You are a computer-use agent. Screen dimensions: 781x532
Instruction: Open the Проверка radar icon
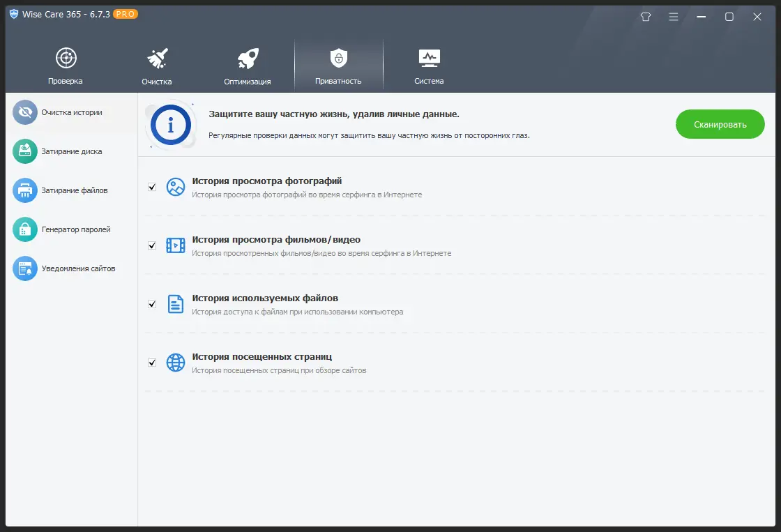click(x=66, y=58)
